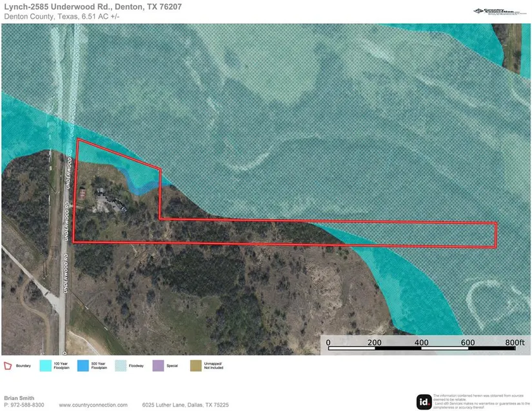Click the 800ft label on scale bar
The image size is (532, 411).
click(515, 342)
